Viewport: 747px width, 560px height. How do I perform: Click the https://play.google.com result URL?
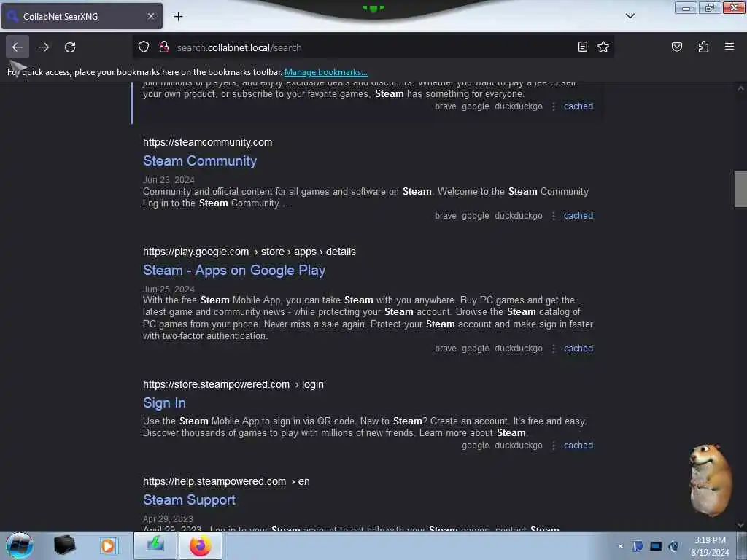coord(249,252)
